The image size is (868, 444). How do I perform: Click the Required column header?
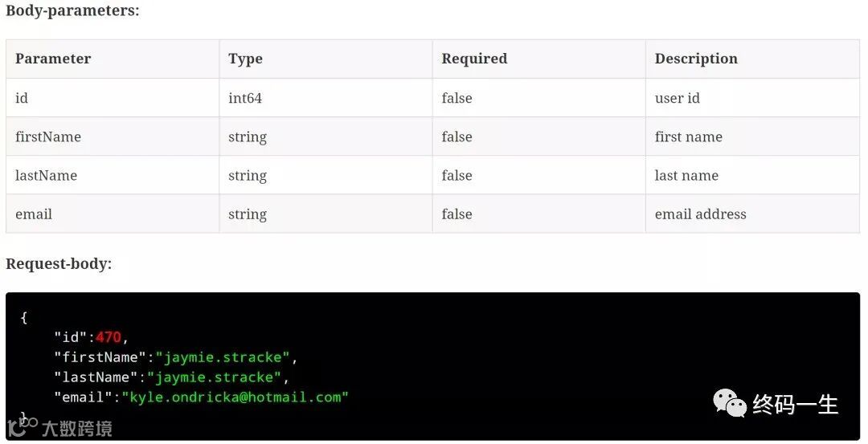point(474,59)
